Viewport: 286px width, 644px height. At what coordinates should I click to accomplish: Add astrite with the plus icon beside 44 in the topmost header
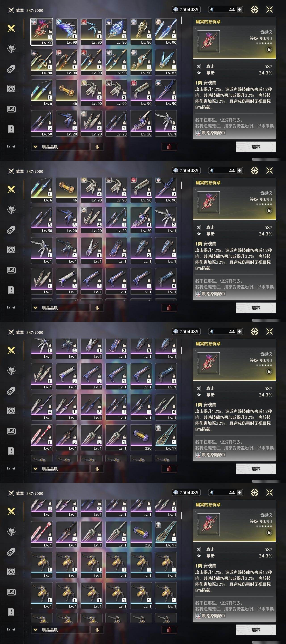pos(239,9)
